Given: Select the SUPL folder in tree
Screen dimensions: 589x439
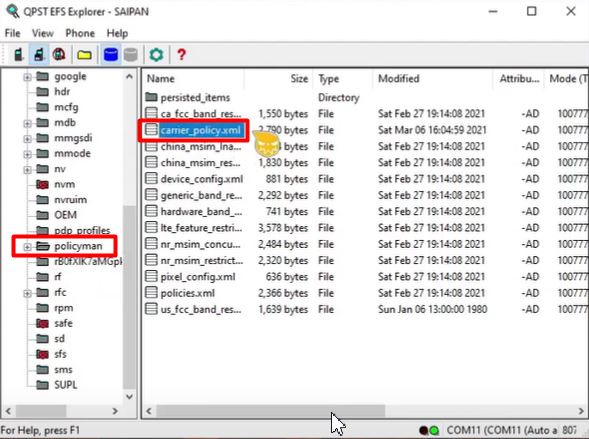Looking at the screenshot, I should [x=66, y=385].
